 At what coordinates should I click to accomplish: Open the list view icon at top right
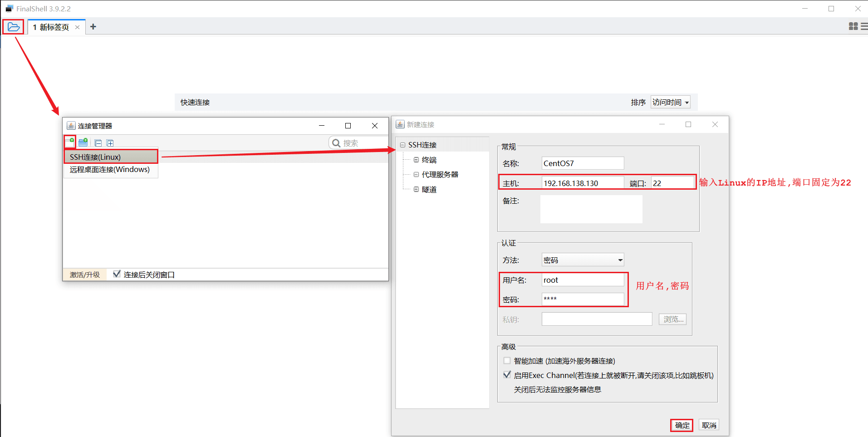click(x=864, y=26)
